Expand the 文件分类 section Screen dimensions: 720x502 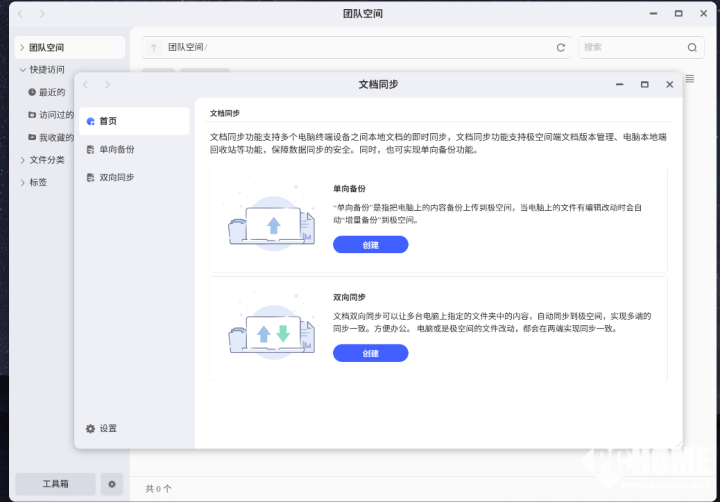click(x=22, y=159)
